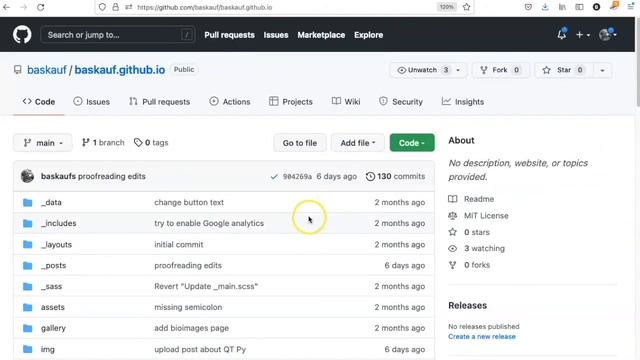Switch to the Security tab

pyautogui.click(x=401, y=102)
